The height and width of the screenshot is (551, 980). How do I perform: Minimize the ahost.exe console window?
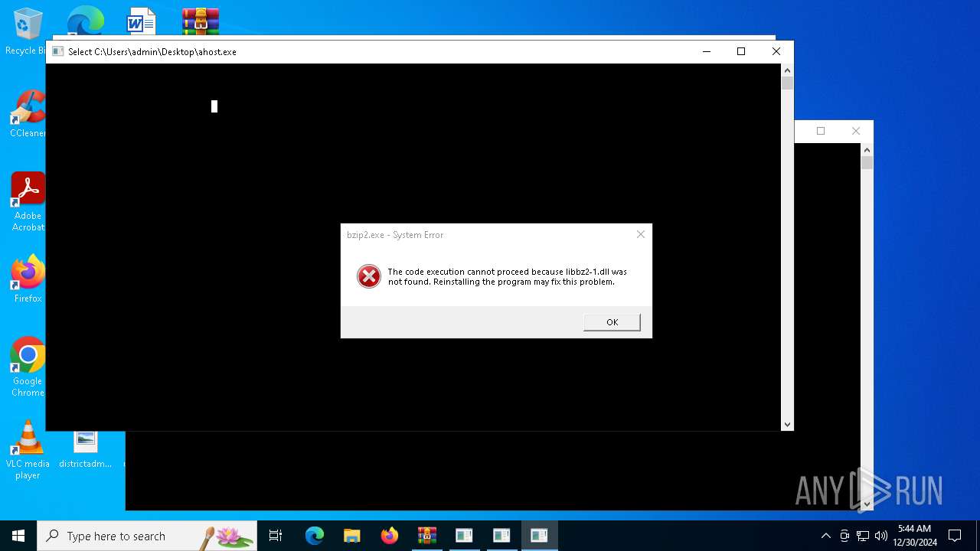pyautogui.click(x=706, y=51)
